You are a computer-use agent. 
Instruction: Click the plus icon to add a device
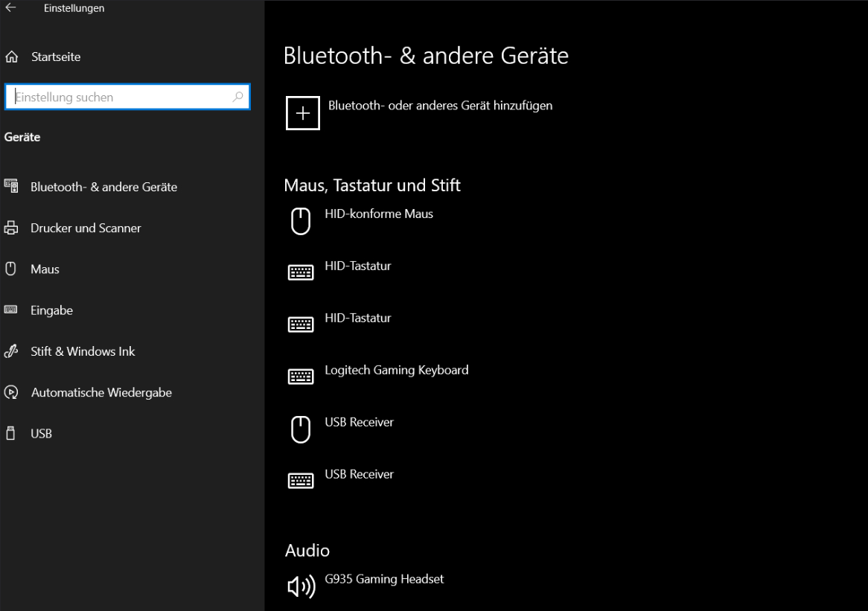[x=302, y=112]
